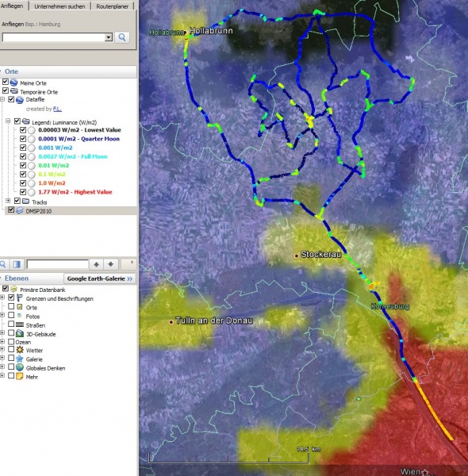Uncheck the 0.0027 W/m2 Full Moon checkbox
468x476 pixels.
23,156
